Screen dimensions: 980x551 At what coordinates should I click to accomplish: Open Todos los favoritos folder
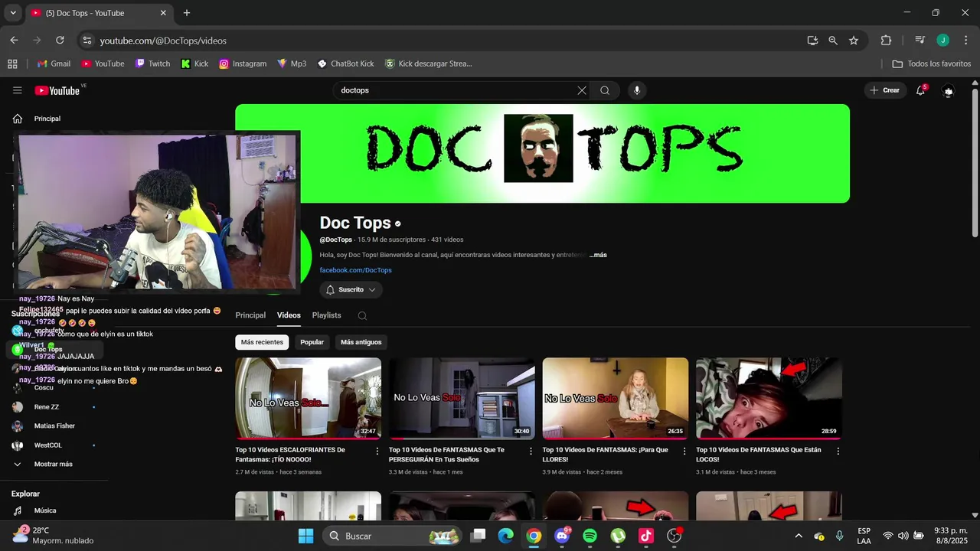[x=932, y=64]
